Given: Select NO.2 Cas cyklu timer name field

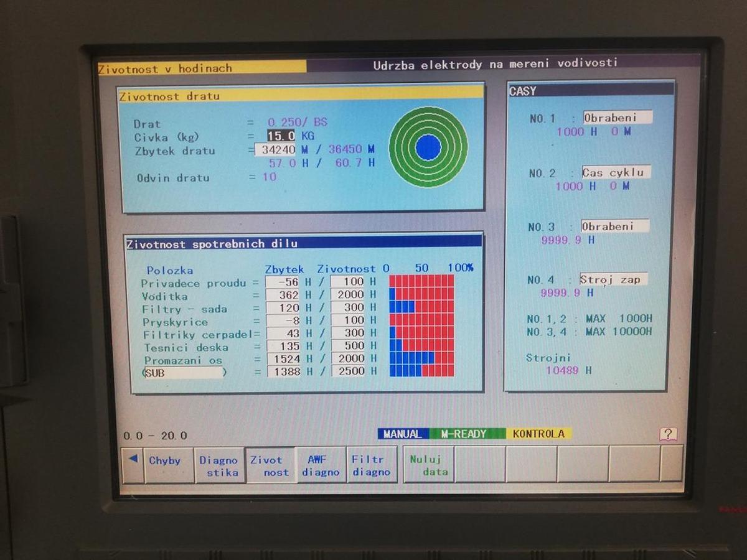Looking at the screenshot, I should [616, 172].
